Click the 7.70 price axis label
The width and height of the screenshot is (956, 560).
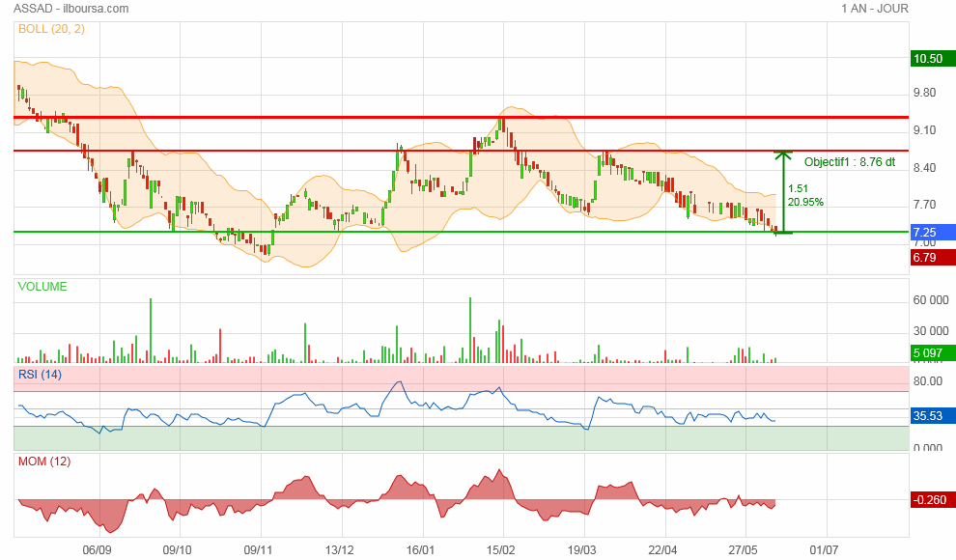924,205
